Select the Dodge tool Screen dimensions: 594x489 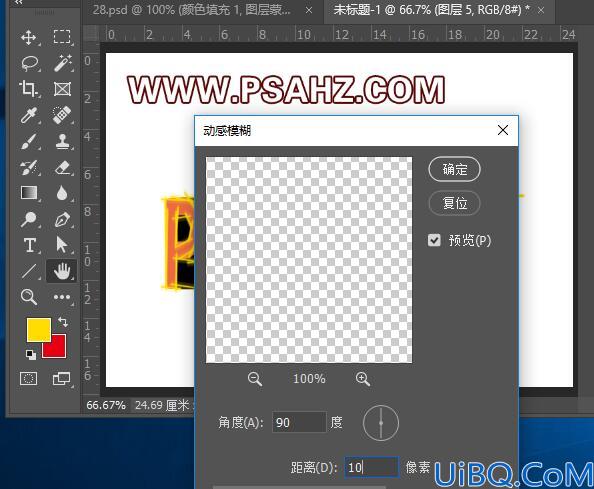click(x=28, y=219)
